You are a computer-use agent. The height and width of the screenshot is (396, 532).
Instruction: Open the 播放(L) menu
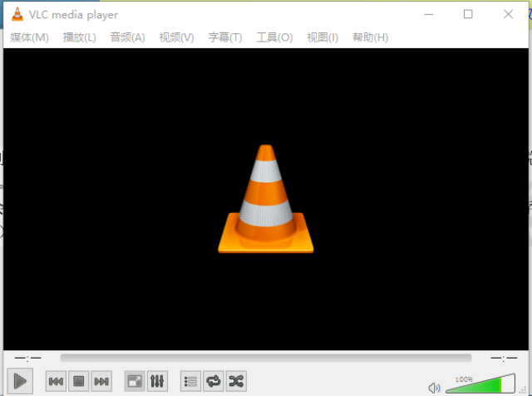click(80, 37)
